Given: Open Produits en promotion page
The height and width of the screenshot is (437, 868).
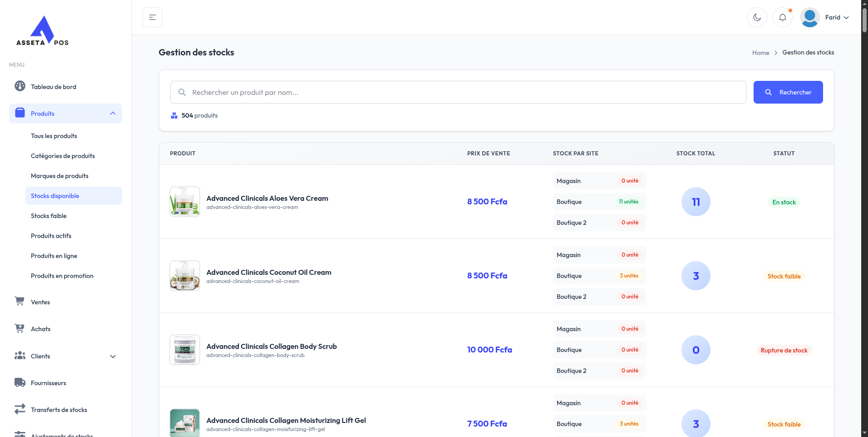Looking at the screenshot, I should (x=62, y=276).
